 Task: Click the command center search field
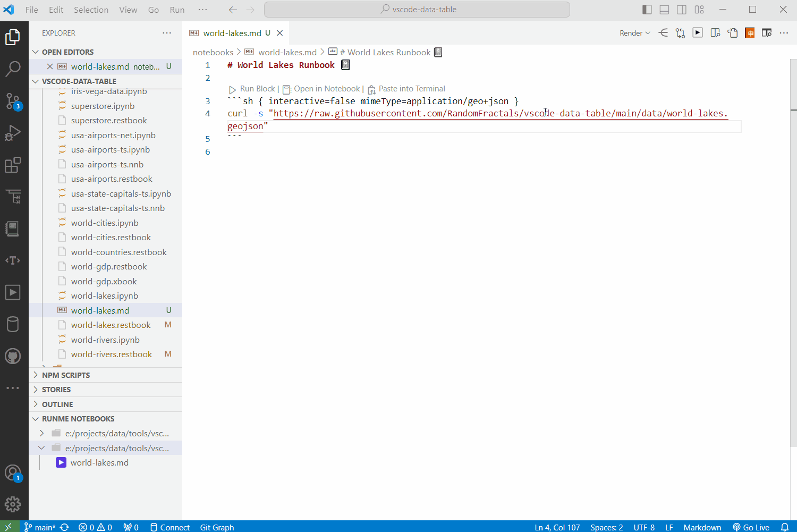417,10
